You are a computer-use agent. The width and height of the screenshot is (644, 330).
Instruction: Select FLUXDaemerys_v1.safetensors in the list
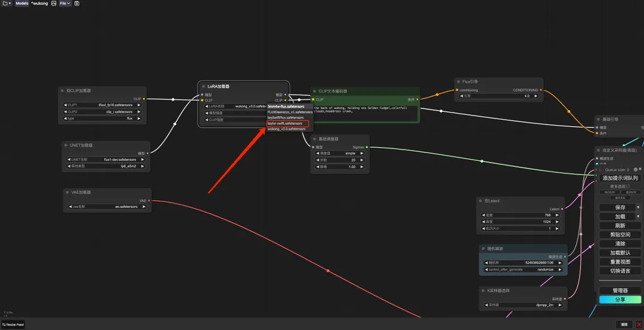pos(290,112)
